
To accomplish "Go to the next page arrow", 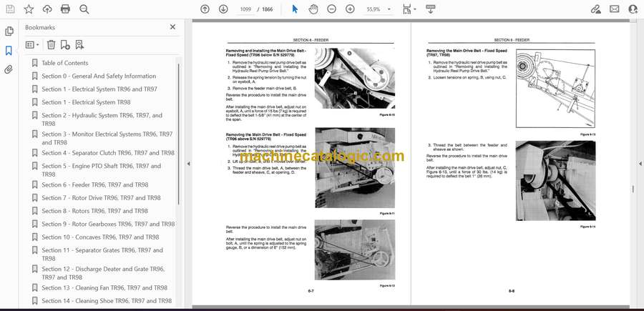I will [223, 9].
